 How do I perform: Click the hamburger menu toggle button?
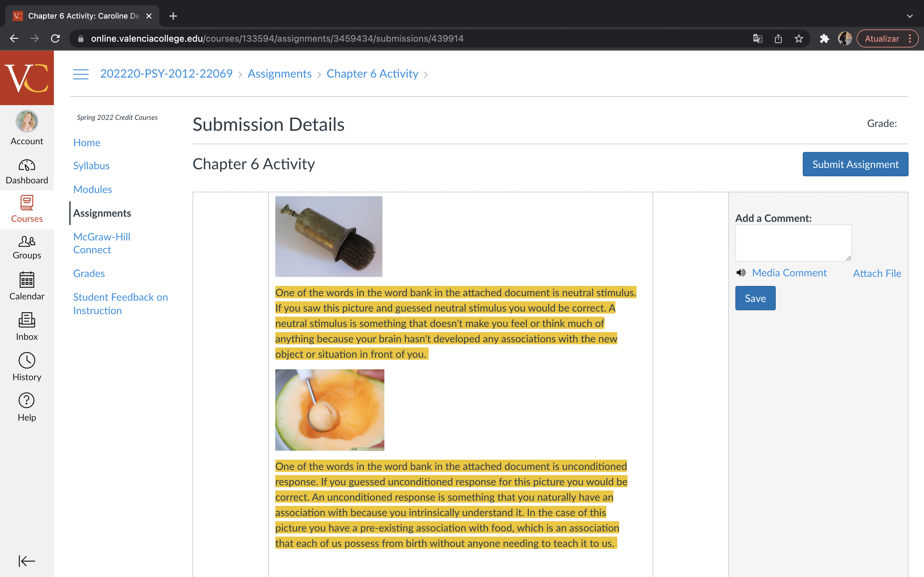coord(81,74)
